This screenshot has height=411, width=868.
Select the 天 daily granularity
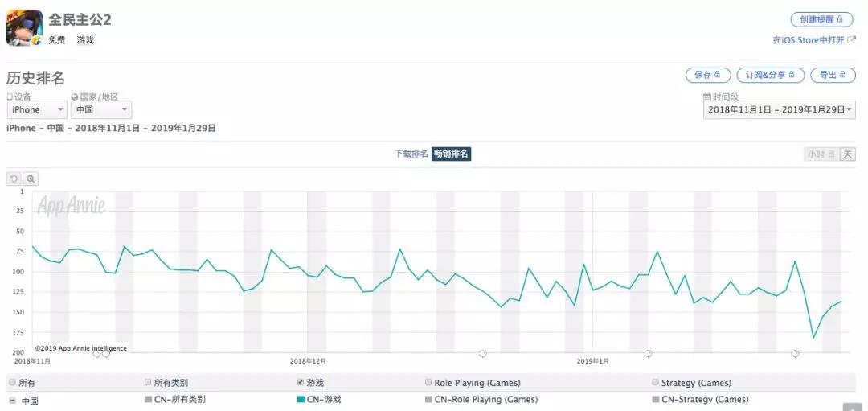coord(848,154)
